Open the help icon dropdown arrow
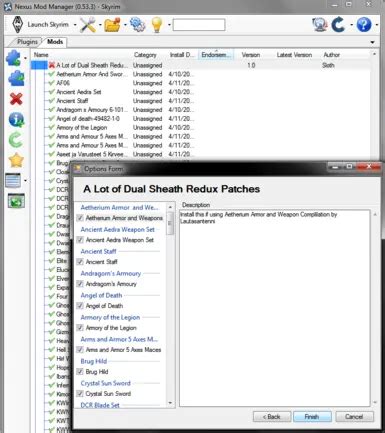 click(376, 25)
